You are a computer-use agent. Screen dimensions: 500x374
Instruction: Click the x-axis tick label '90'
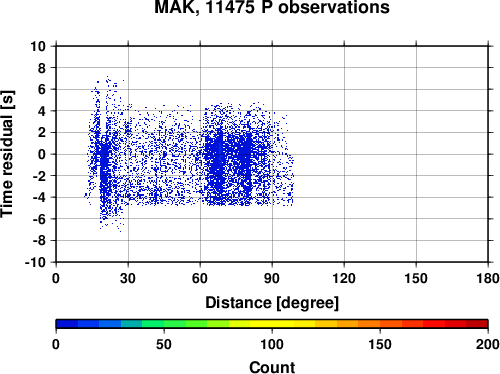coord(272,278)
